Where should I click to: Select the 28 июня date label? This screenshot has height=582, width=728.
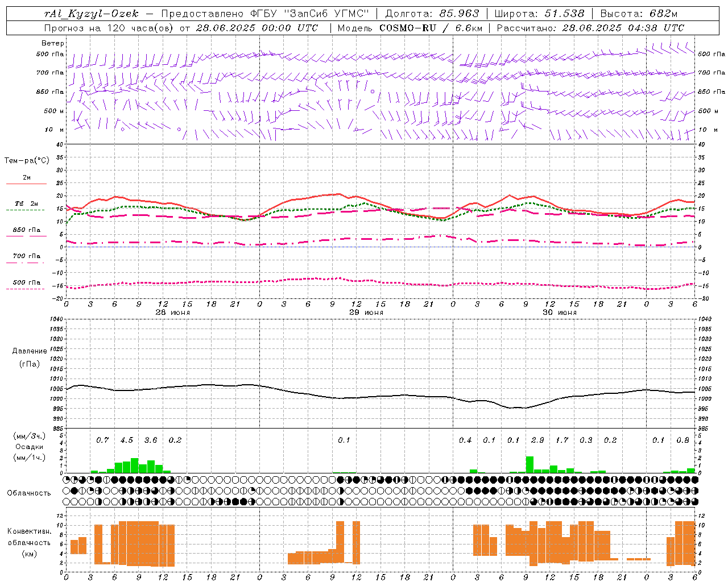[172, 313]
